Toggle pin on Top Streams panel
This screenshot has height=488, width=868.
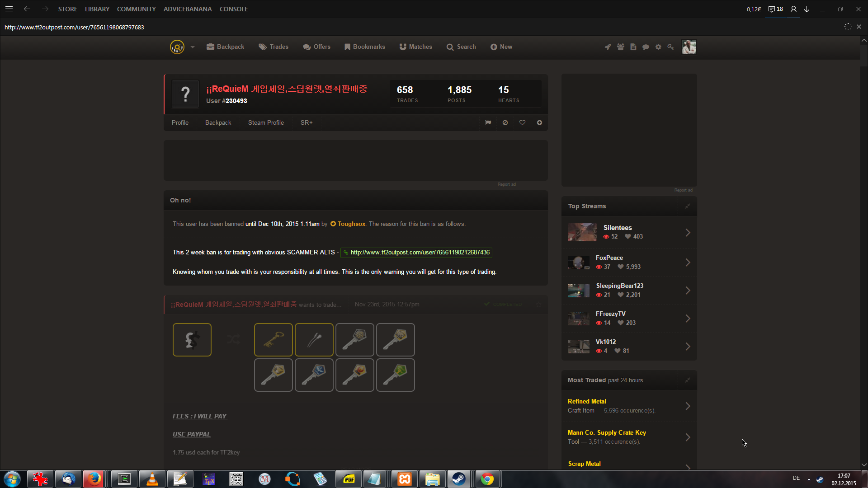(687, 206)
